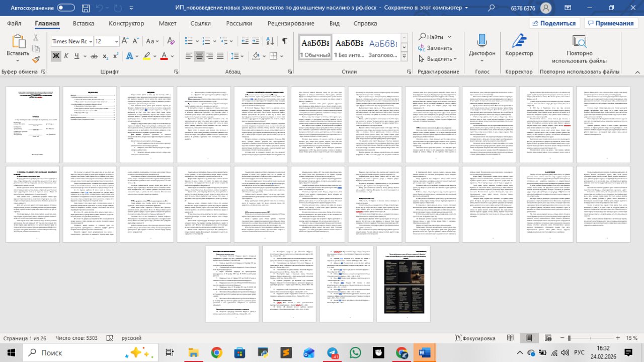The width and height of the screenshot is (644, 362).
Task: Expand the Вставить paste options arrow
Action: (x=18, y=61)
